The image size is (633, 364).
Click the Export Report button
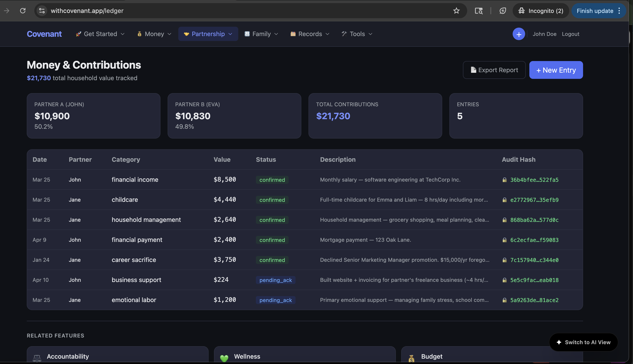coord(494,70)
